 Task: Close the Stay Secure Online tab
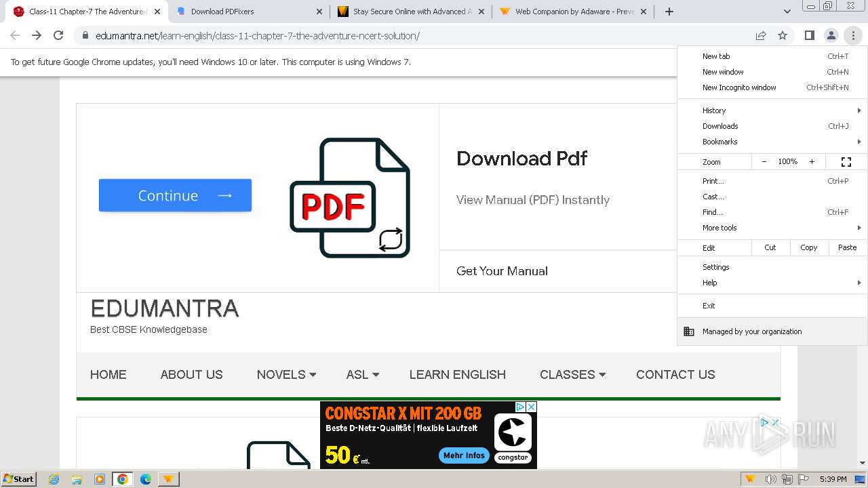pos(481,12)
